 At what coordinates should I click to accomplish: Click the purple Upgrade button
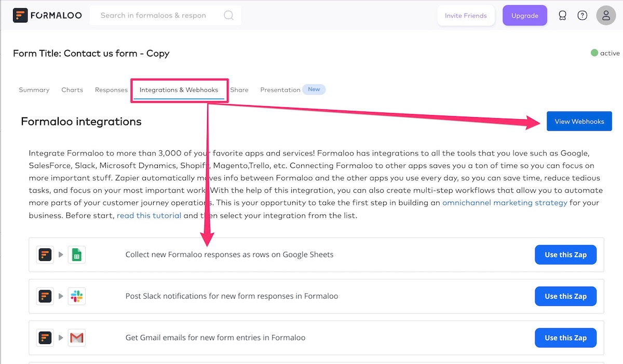[x=525, y=16]
